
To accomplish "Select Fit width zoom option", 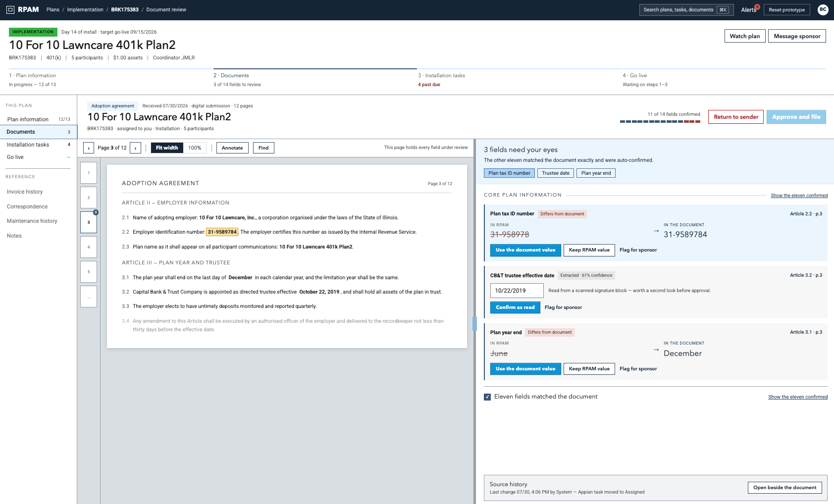I will [167, 148].
